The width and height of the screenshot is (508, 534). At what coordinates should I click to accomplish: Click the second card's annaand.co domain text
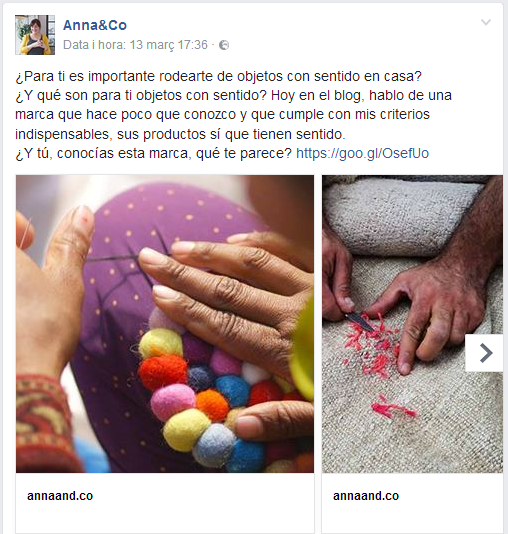tap(366, 496)
